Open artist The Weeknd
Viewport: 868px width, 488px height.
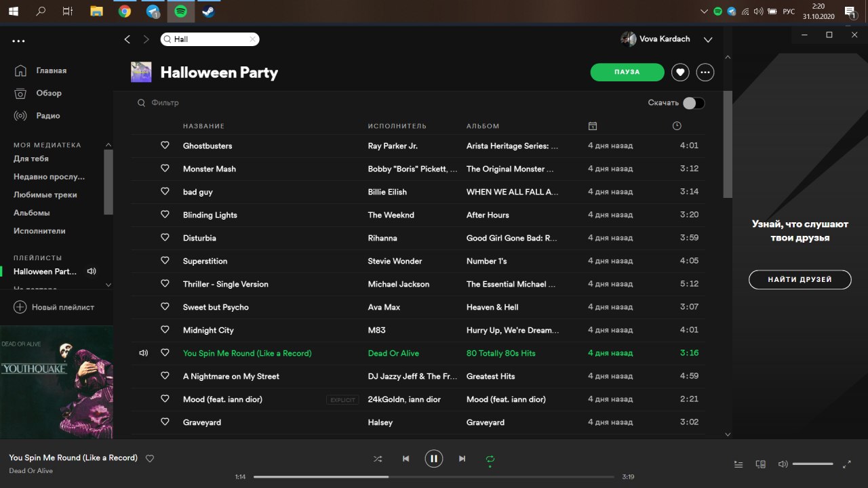click(x=391, y=215)
